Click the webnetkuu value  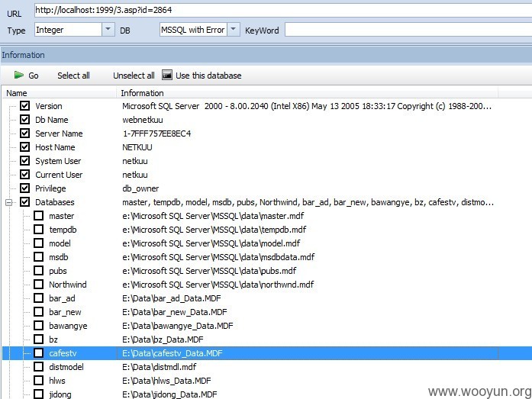(x=143, y=120)
